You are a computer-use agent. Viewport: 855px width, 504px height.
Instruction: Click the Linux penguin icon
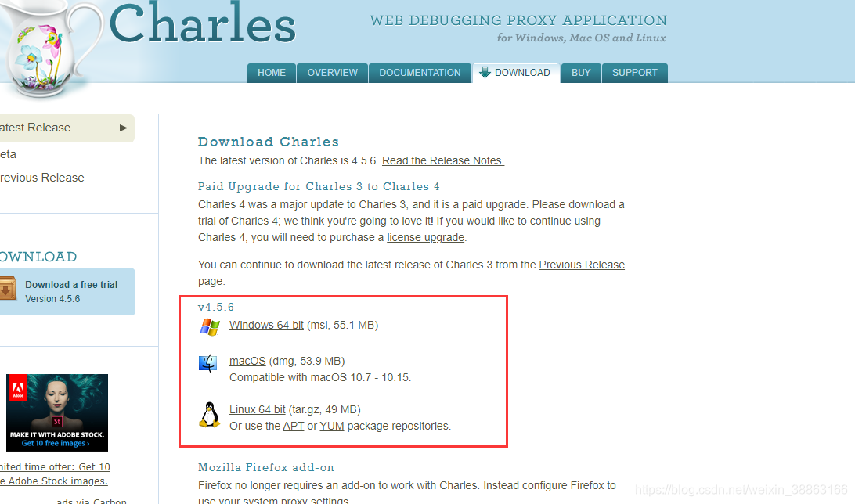209,416
